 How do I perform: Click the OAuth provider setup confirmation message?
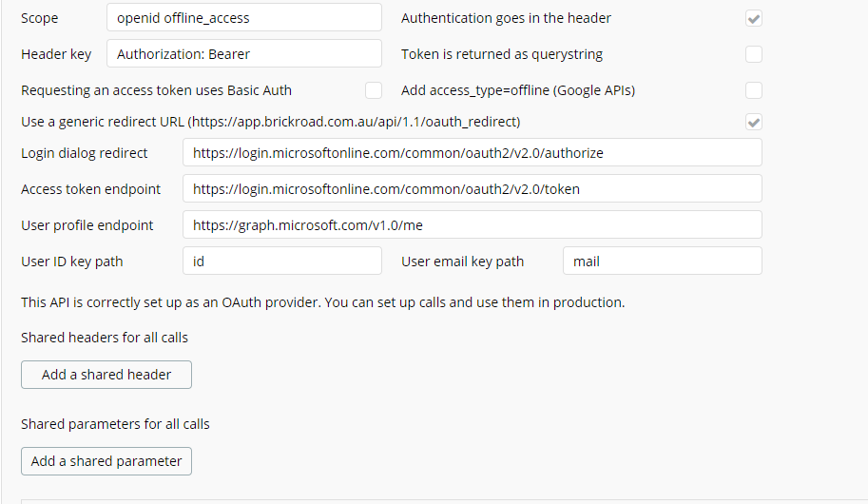pyautogui.click(x=322, y=302)
